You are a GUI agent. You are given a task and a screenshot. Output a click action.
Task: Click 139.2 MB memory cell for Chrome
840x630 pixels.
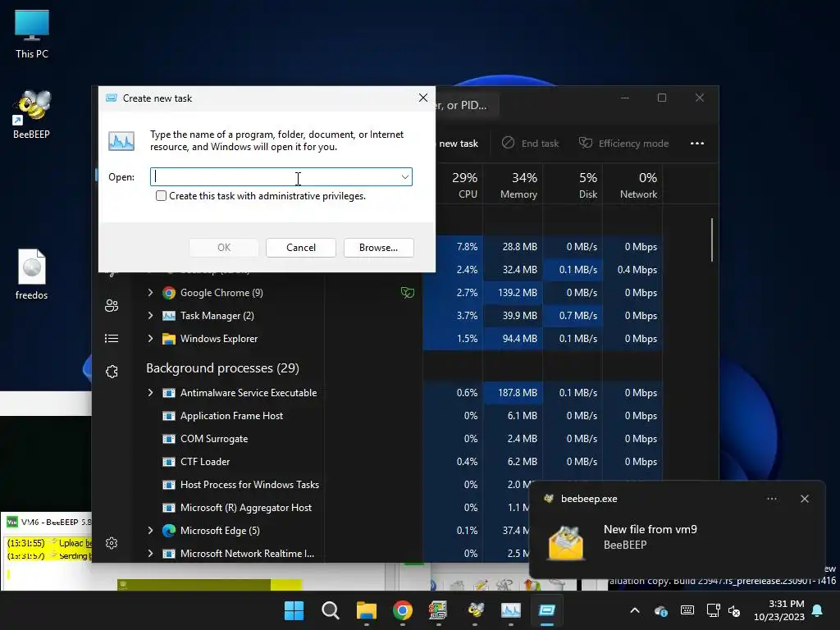coord(518,293)
